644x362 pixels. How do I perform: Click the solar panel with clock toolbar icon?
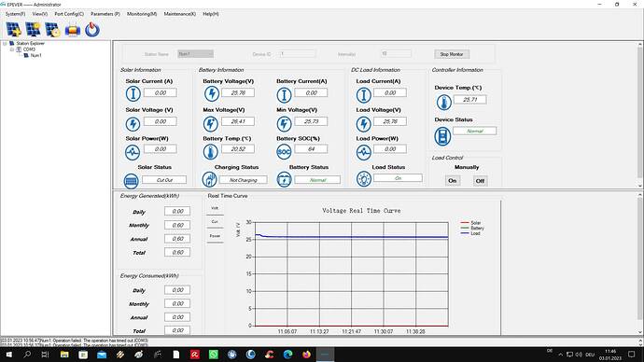point(52,30)
